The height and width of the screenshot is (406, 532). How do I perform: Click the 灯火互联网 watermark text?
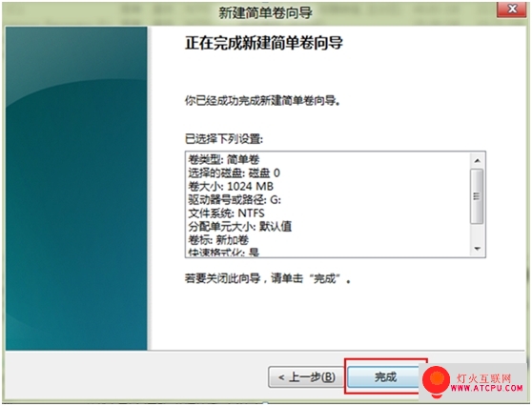[483, 378]
